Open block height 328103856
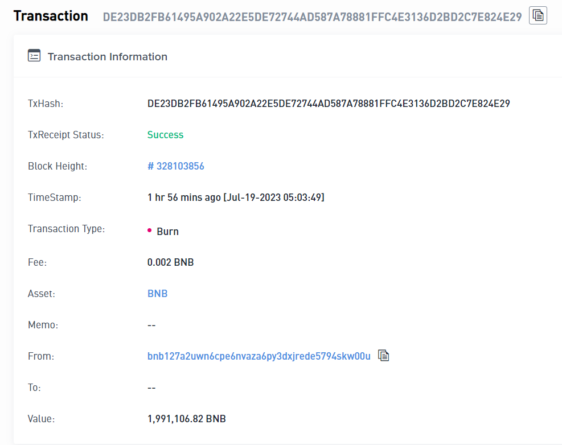 (176, 166)
